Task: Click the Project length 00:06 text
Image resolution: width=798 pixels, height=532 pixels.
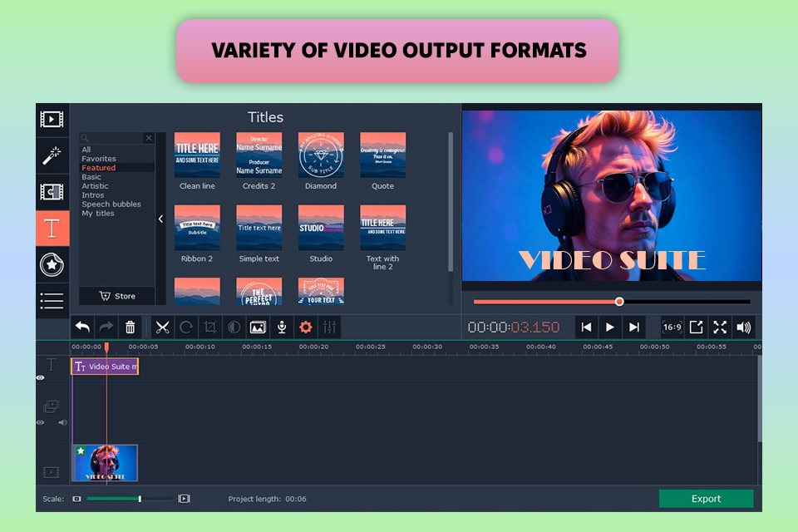Action: pyautogui.click(x=267, y=499)
